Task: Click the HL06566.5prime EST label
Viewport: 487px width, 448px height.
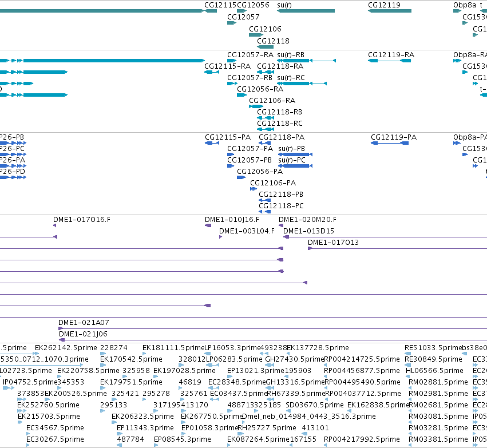Action: pyautogui.click(x=434, y=371)
